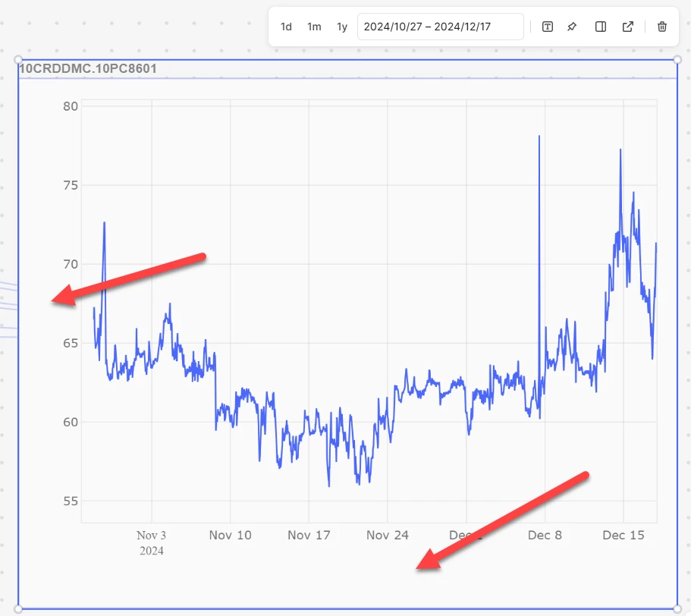Select the bottom-right resize handle of chart

click(x=677, y=609)
